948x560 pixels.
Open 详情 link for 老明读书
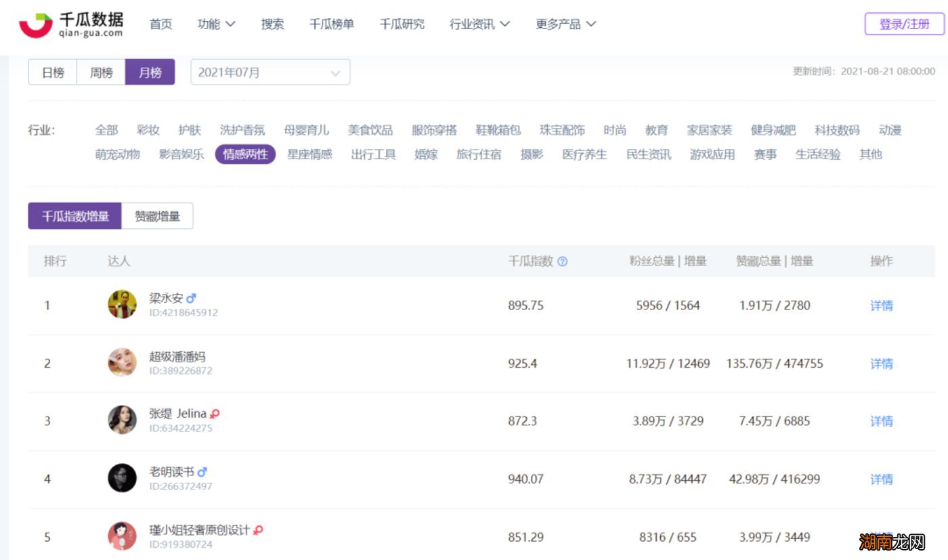coord(881,479)
